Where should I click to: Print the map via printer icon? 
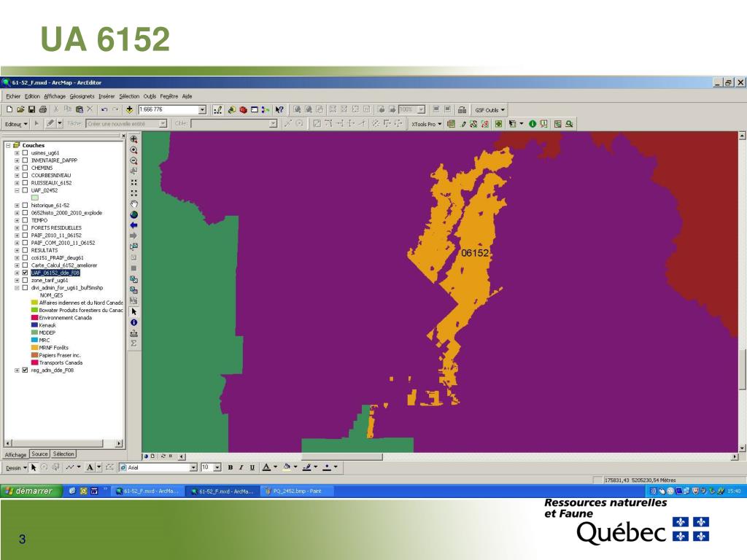tap(43, 109)
